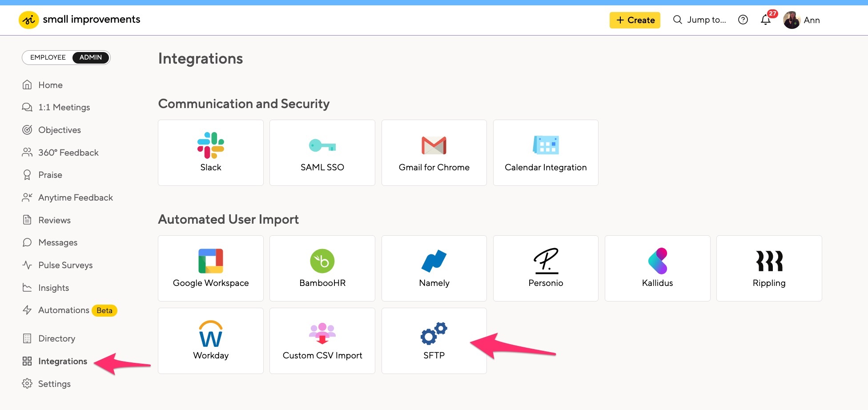Open the SAML SSO integration

(x=322, y=153)
